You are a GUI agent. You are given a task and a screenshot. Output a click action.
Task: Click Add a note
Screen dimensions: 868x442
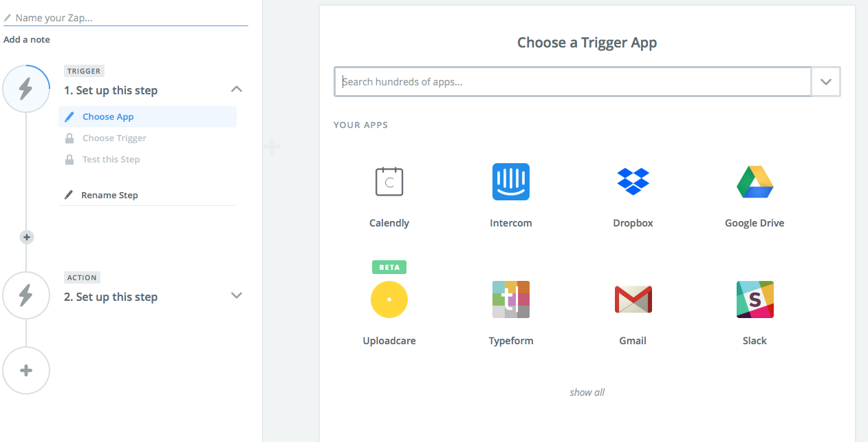coord(27,40)
